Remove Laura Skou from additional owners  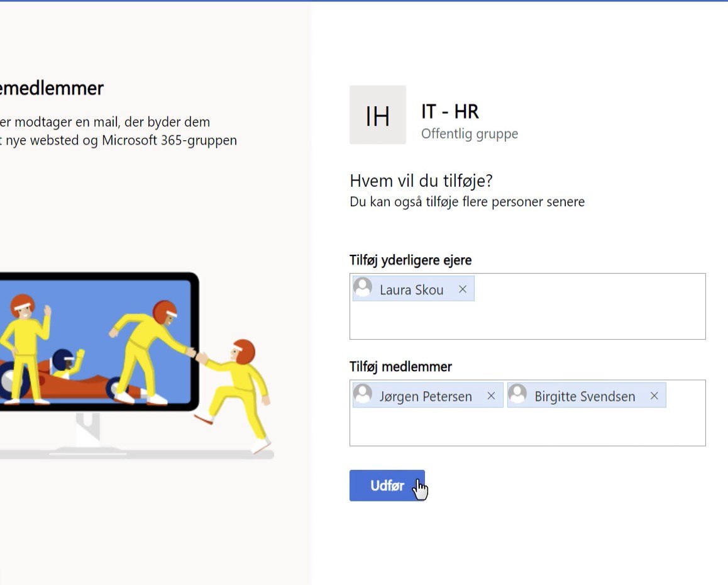coord(463,289)
